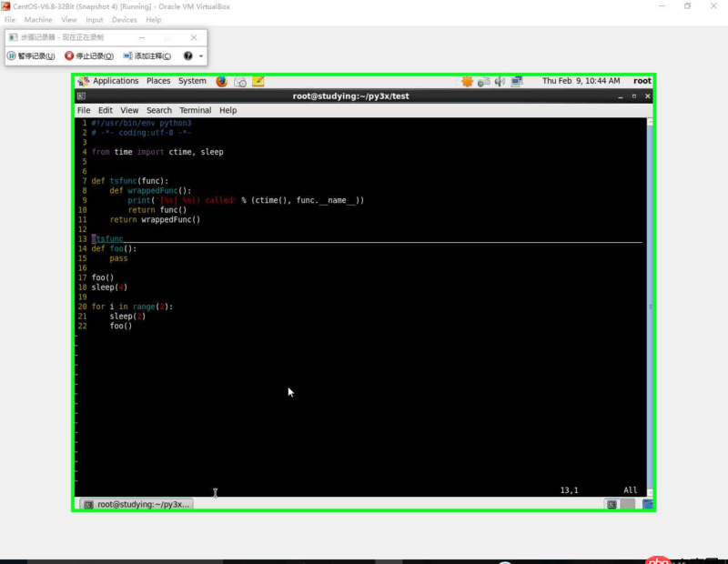The width and height of the screenshot is (728, 564).
Task: Launch Firefox from the GNOME panel
Action: click(222, 81)
